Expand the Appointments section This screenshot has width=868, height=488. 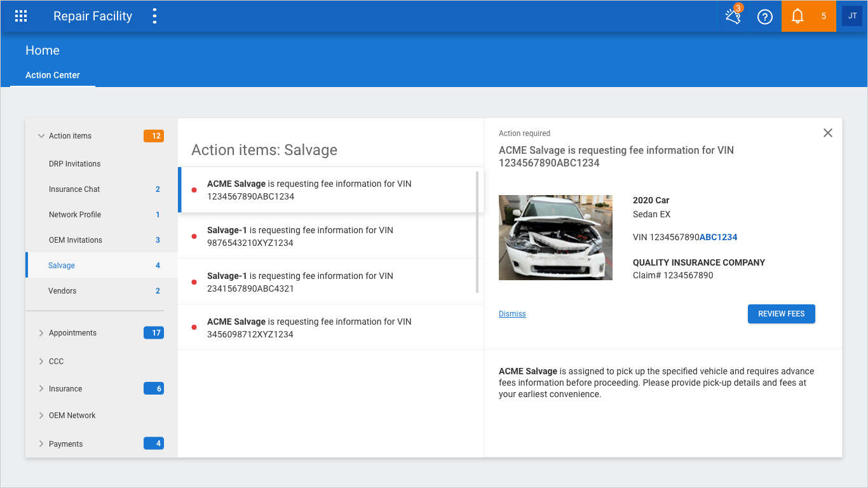pyautogui.click(x=41, y=333)
